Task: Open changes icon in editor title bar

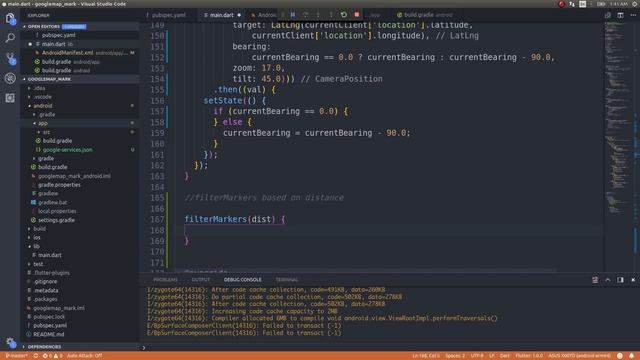Action: pyautogui.click(x=608, y=15)
